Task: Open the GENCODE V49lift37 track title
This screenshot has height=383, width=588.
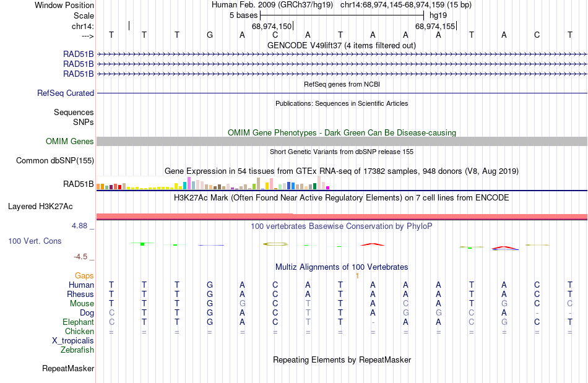Action: (341, 45)
